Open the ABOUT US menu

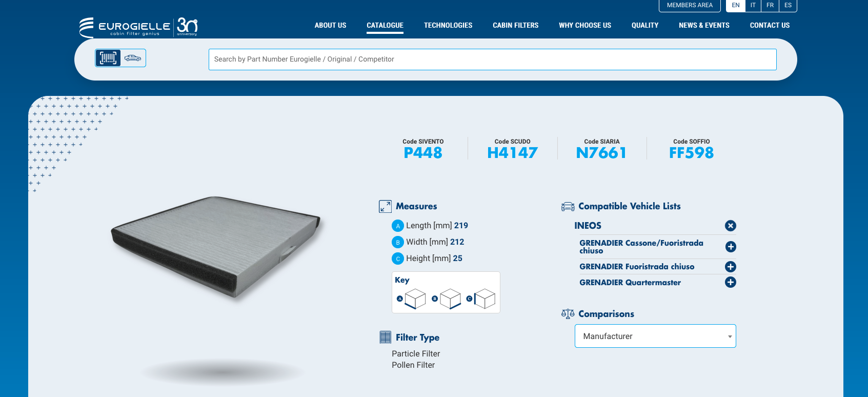tap(330, 25)
